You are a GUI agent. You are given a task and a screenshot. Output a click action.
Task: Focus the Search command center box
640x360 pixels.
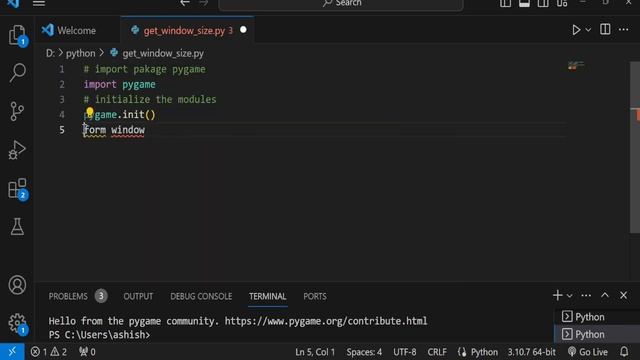click(341, 4)
